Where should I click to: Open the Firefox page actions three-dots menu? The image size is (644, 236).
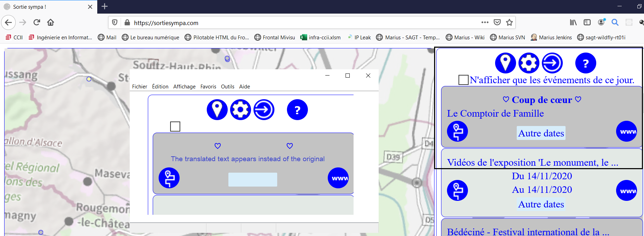click(485, 22)
